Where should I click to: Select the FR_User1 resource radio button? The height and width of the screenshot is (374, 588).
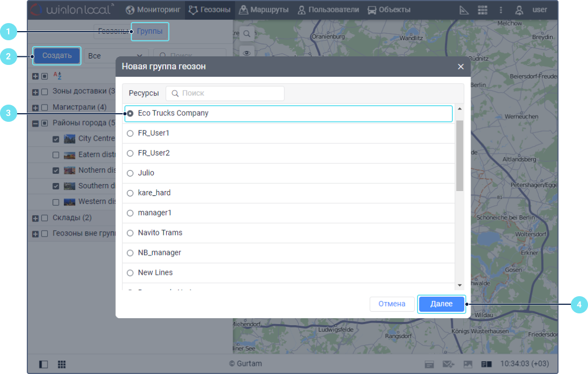tap(130, 133)
